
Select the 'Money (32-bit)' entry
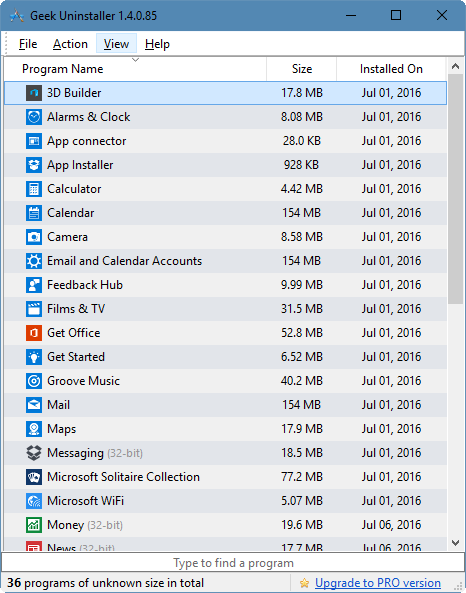coord(85,525)
